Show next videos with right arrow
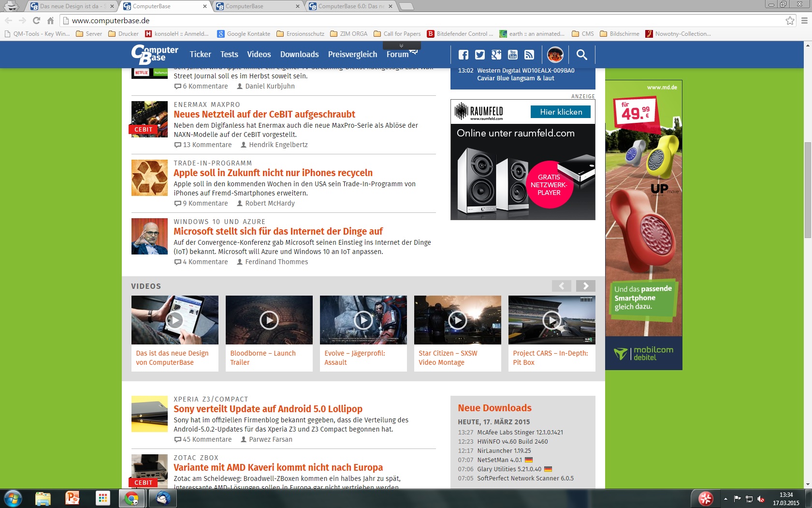Image resolution: width=812 pixels, height=508 pixels. pos(586,286)
